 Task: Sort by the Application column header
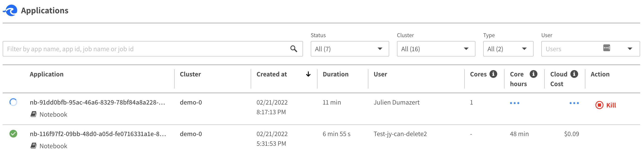[47, 74]
